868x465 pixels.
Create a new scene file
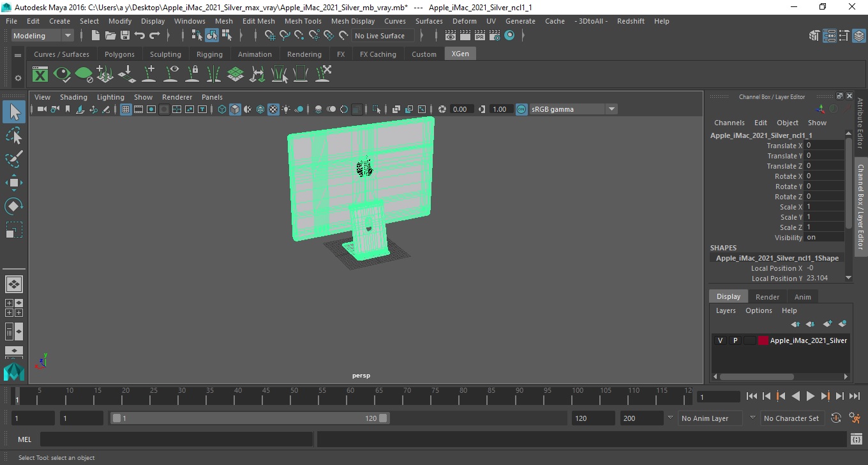coord(96,36)
